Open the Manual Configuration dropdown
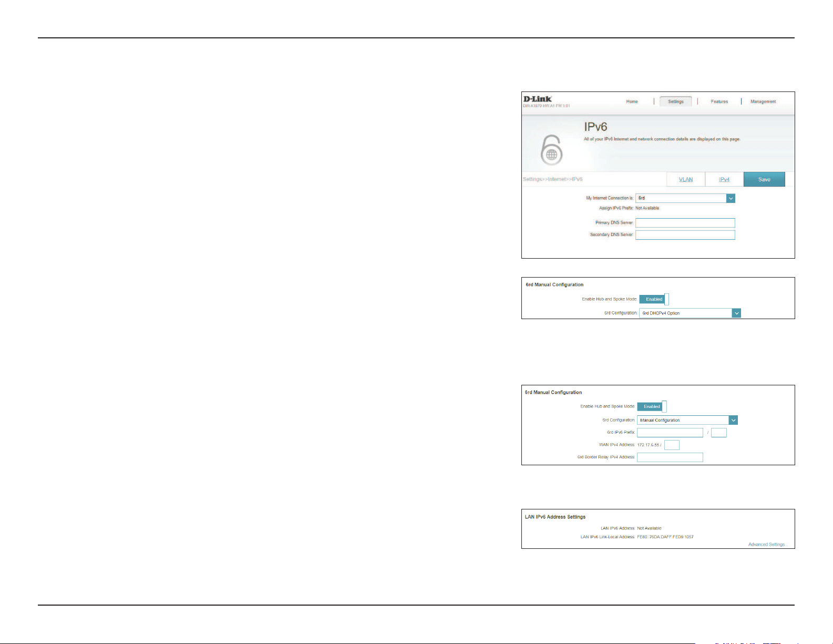 [x=687, y=420]
